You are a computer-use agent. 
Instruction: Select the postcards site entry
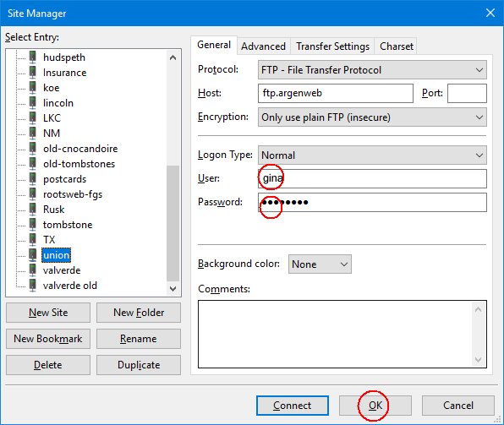click(x=64, y=178)
